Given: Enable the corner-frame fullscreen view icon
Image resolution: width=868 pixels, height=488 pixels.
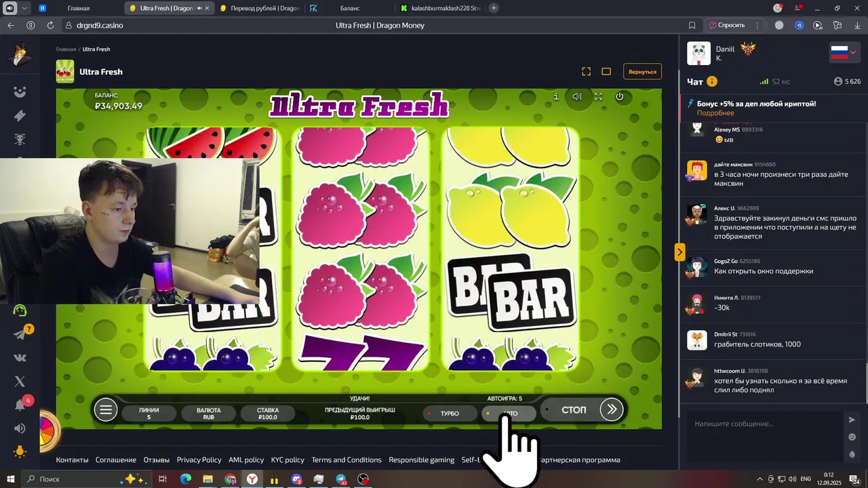Looking at the screenshot, I should [x=587, y=71].
